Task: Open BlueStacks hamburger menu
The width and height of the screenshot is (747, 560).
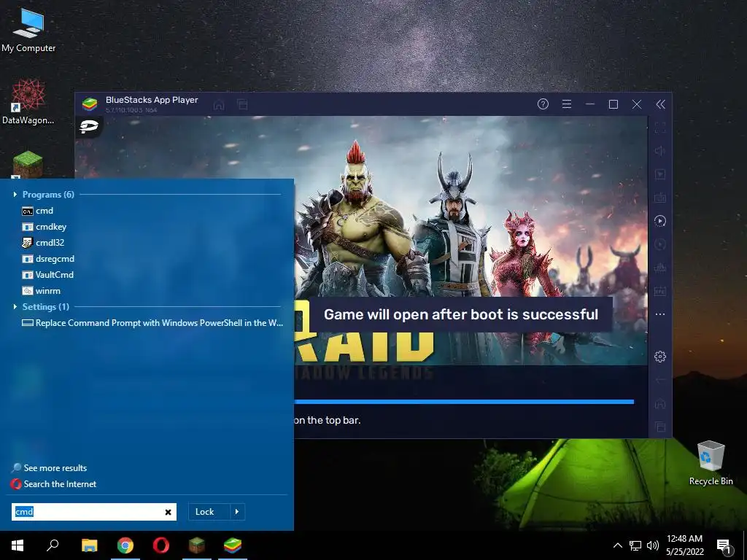Action: pos(566,104)
